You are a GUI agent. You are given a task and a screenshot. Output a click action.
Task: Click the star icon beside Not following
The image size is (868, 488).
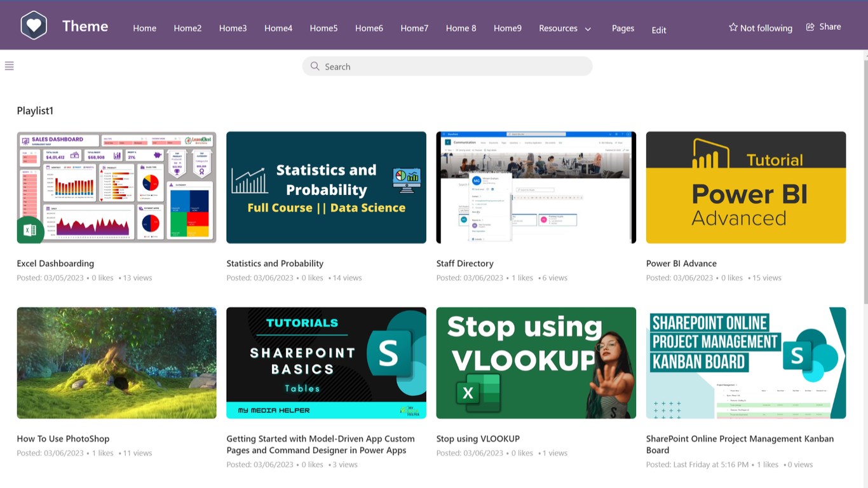tap(733, 27)
